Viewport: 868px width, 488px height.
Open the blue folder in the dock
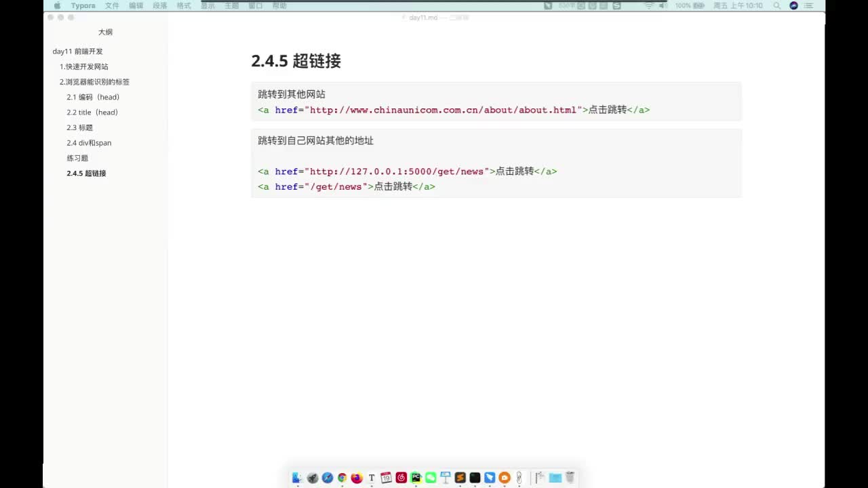point(555,478)
